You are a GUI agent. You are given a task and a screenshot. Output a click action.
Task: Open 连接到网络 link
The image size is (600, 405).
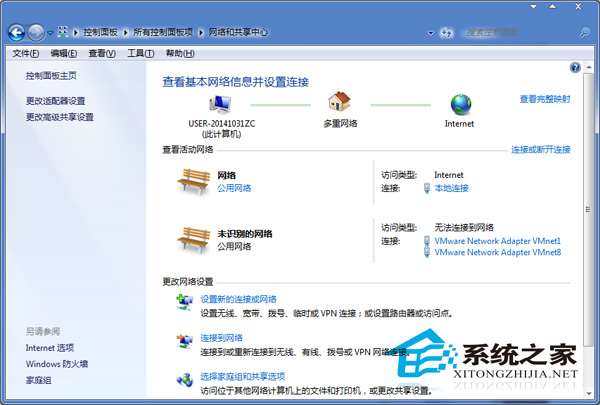[222, 338]
